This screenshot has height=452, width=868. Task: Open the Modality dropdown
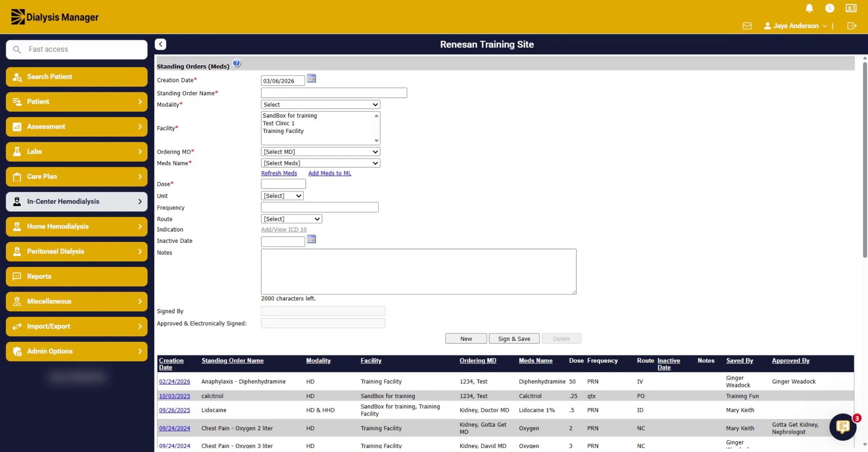click(320, 105)
